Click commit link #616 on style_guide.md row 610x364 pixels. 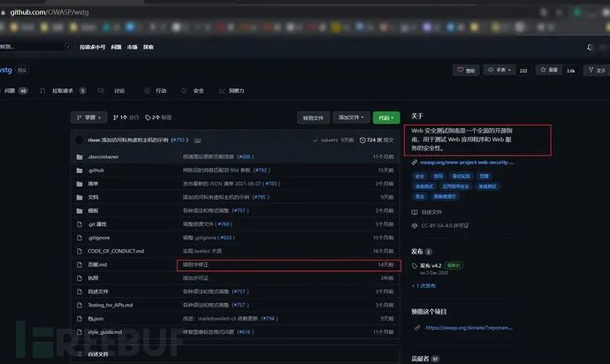coord(245,332)
